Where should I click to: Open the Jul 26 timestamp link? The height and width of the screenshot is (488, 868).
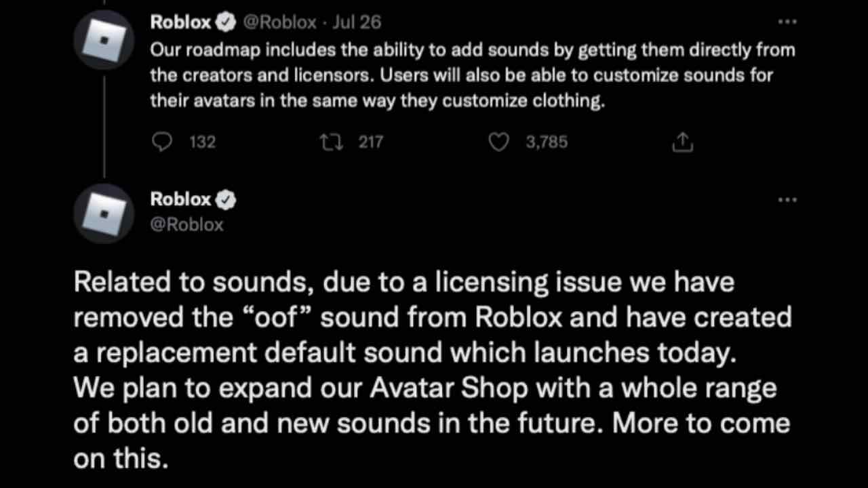(357, 22)
